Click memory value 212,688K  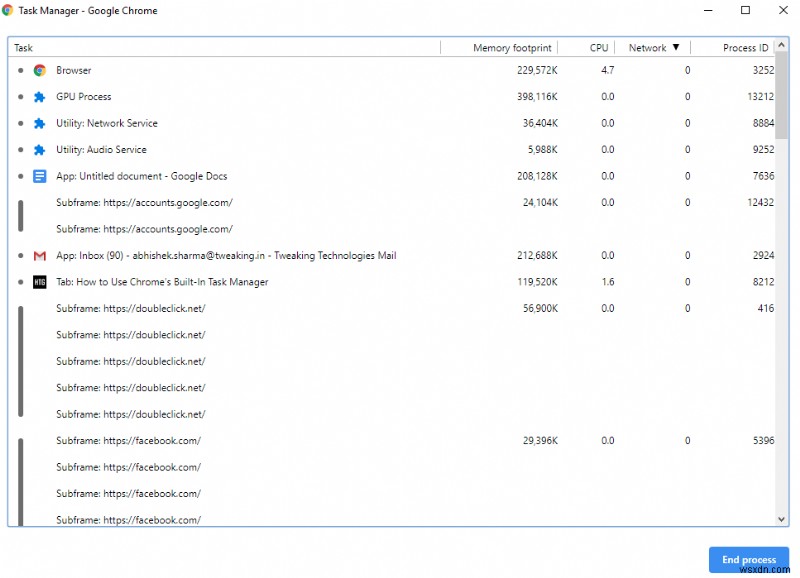537,256
